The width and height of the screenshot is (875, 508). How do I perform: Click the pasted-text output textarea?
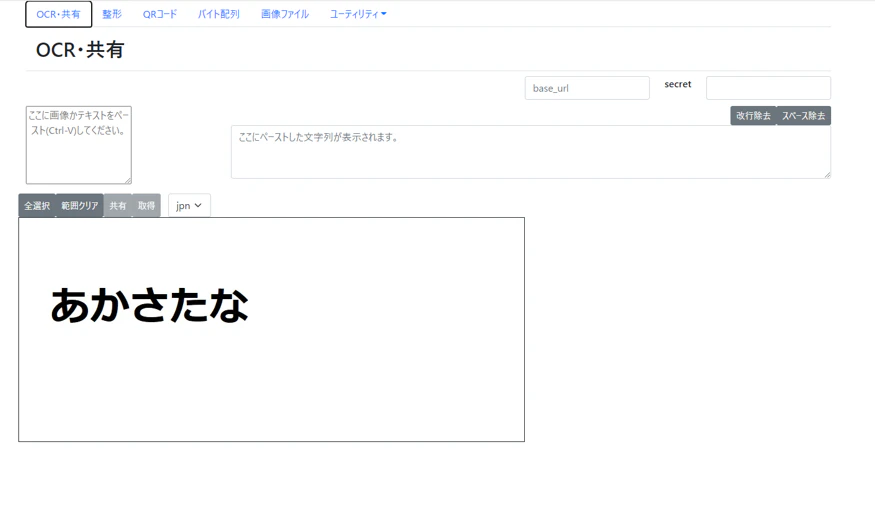[531, 152]
